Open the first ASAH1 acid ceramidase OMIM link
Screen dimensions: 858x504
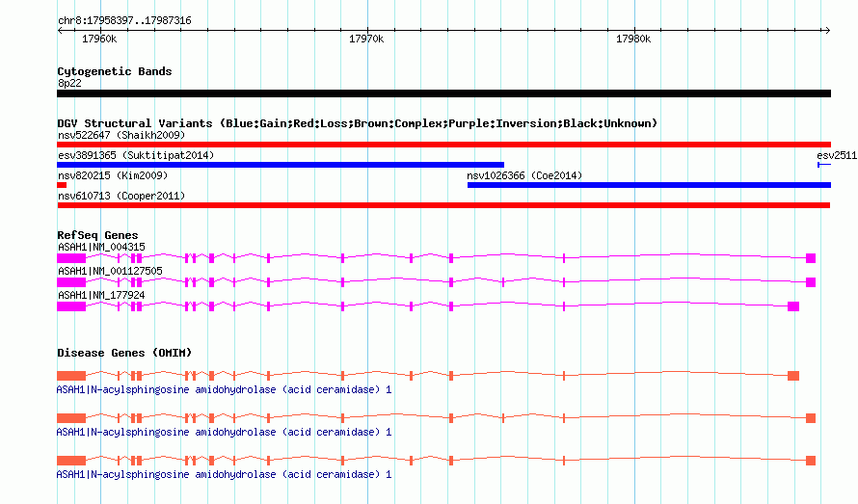pyautogui.click(x=224, y=389)
